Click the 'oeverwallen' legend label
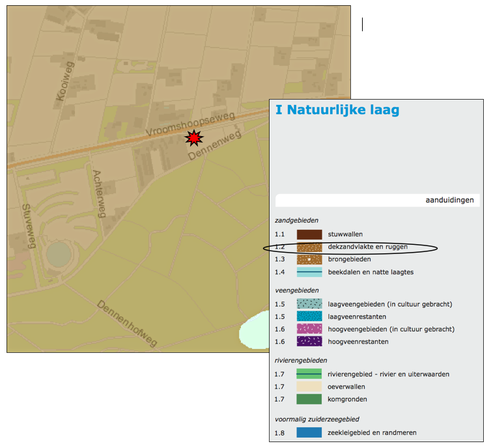The image size is (491, 448). [x=346, y=387]
